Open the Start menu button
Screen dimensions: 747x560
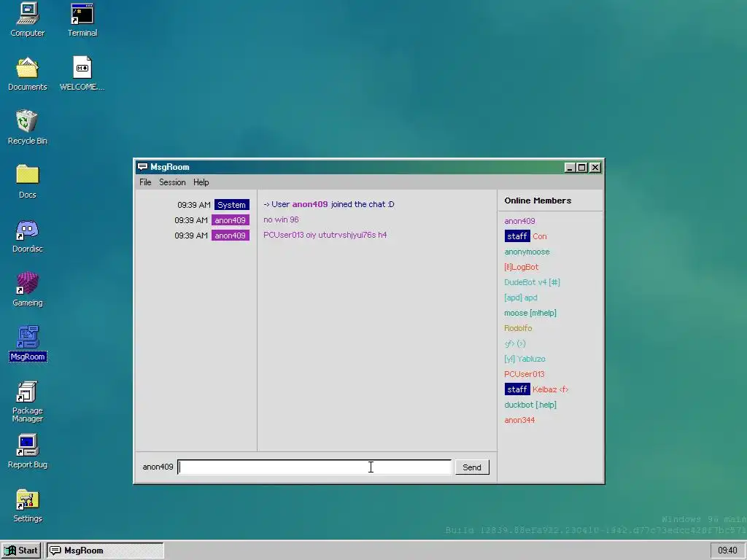pos(21,551)
